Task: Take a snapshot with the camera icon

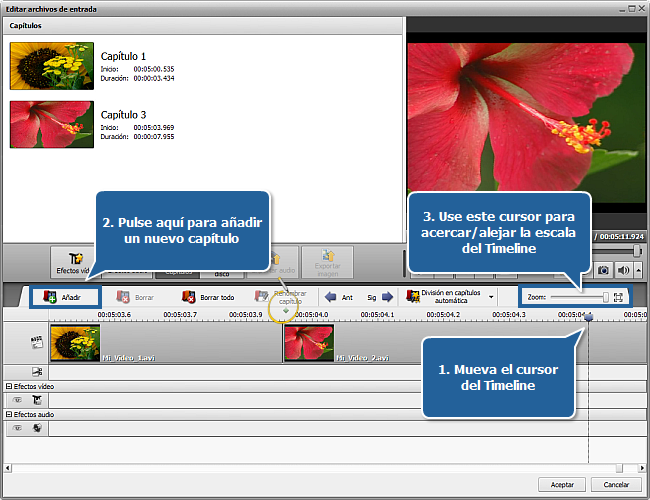Action: [603, 270]
